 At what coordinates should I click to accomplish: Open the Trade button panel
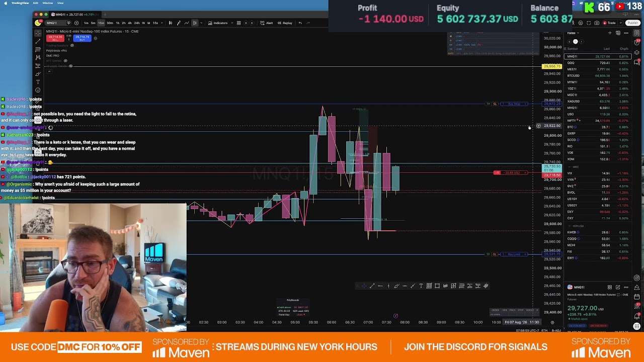[x=609, y=23]
